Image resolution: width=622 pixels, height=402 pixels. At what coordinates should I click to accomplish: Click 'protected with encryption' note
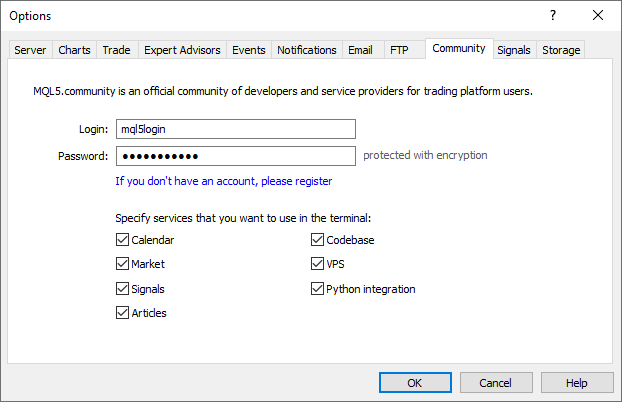425,155
